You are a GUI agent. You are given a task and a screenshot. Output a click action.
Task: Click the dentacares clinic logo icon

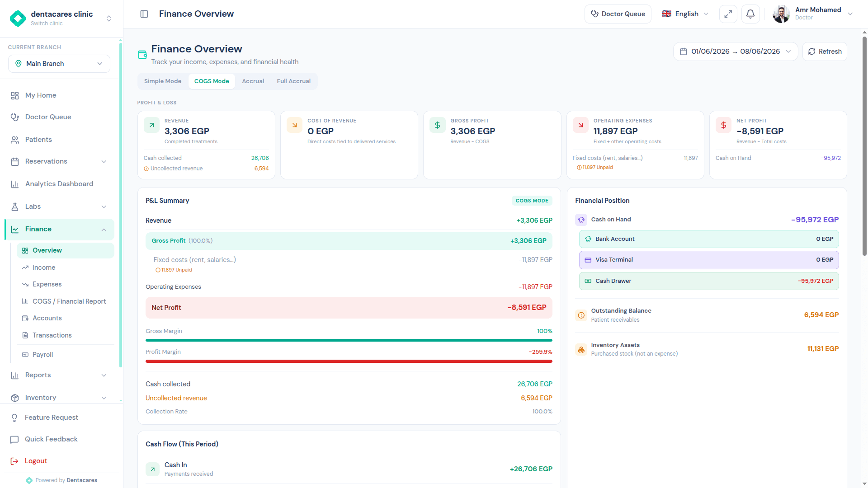tap(18, 19)
